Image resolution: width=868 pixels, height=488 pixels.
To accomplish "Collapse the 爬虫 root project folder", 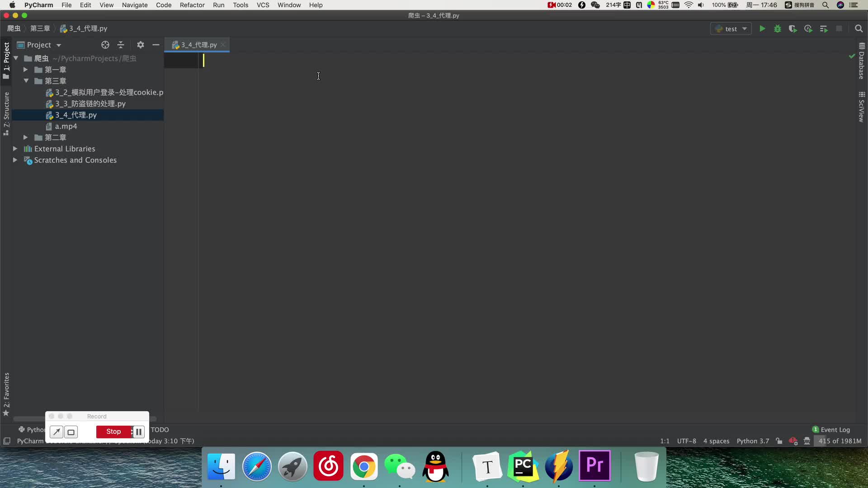I will 16,58.
